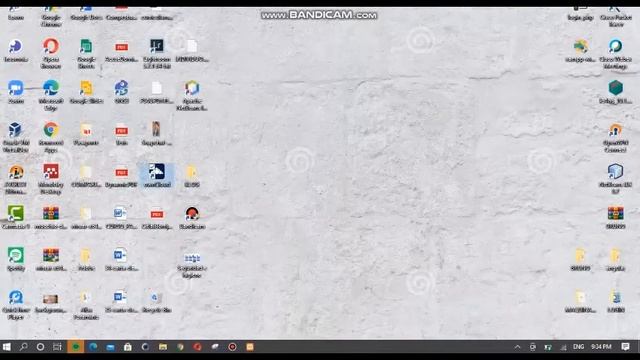640x360 pixels.
Task: Select the Spotify desktop shortcut
Action: 16,259
